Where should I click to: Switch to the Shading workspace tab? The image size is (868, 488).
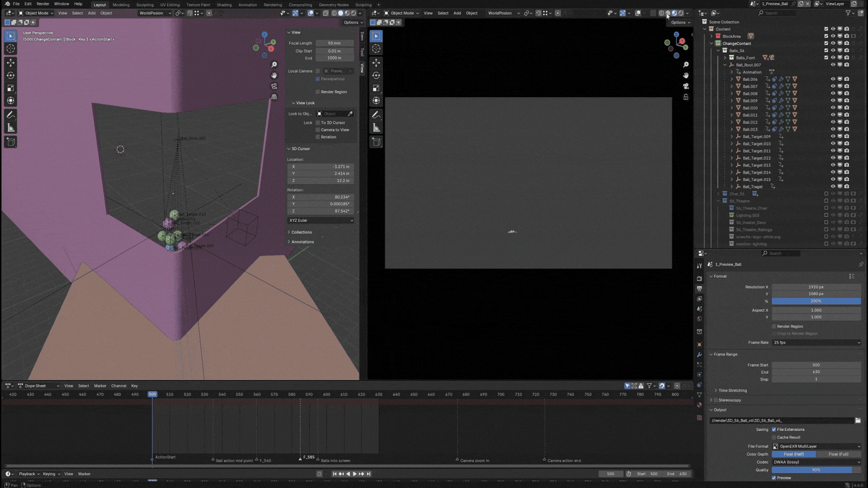(224, 5)
